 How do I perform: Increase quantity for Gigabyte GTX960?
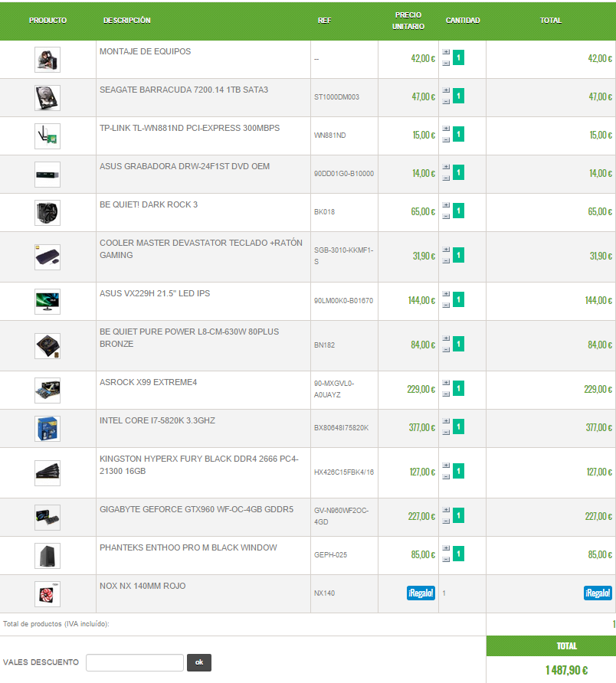click(x=446, y=510)
